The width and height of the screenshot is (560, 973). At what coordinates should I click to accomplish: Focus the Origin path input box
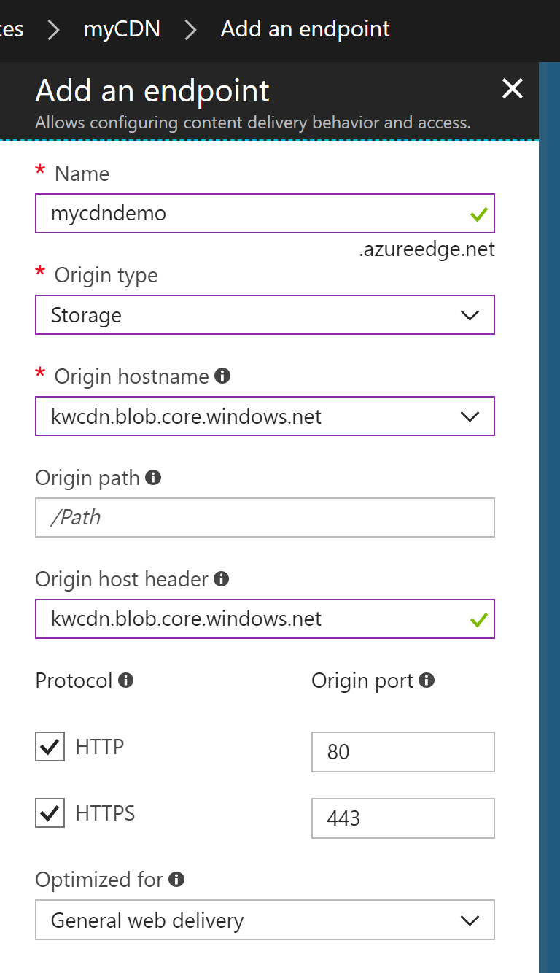pos(265,518)
